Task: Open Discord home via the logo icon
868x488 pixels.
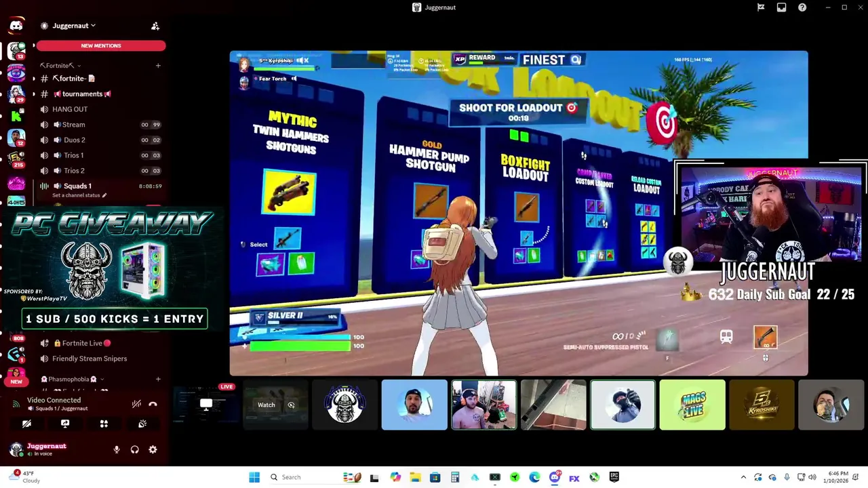Action: [x=16, y=26]
